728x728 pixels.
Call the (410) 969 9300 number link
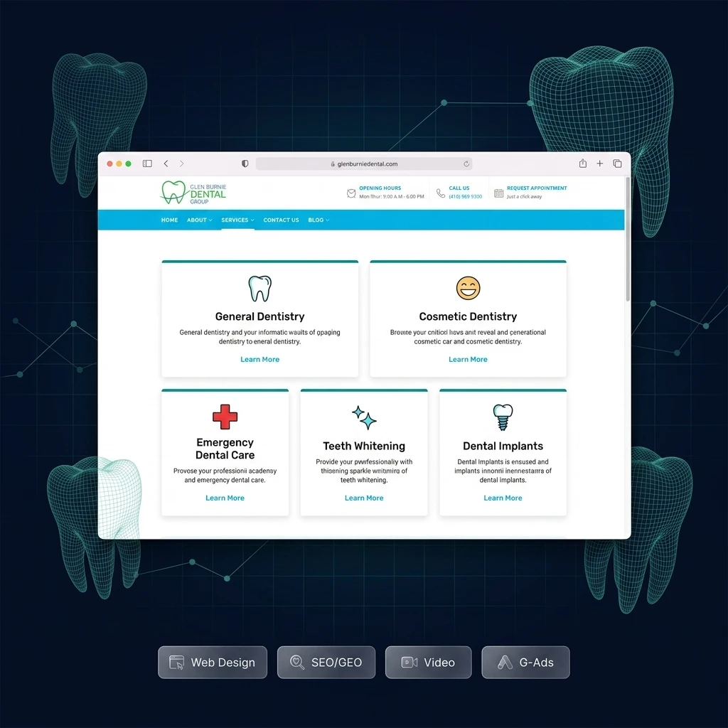(x=465, y=197)
